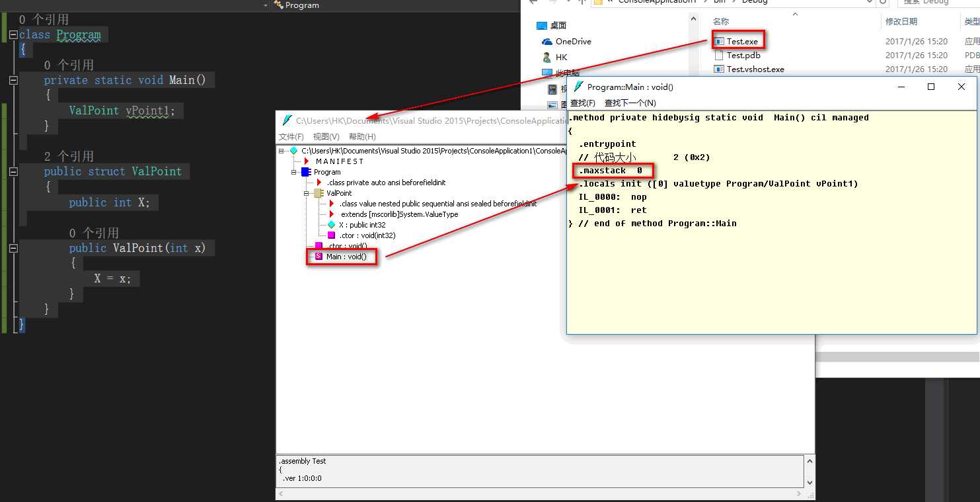Collapse the root assembly node in ILDASM tree
This screenshot has width=980, height=502.
tap(282, 151)
